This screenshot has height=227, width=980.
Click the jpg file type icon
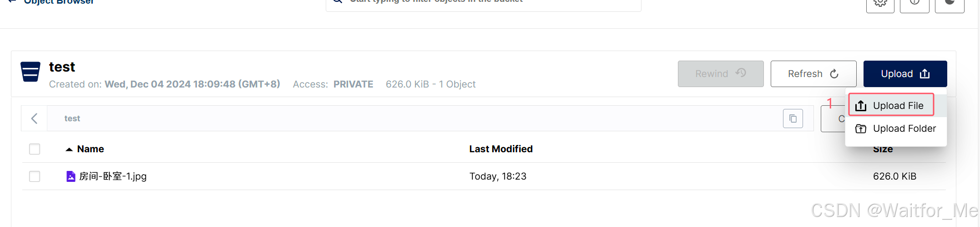click(x=71, y=176)
